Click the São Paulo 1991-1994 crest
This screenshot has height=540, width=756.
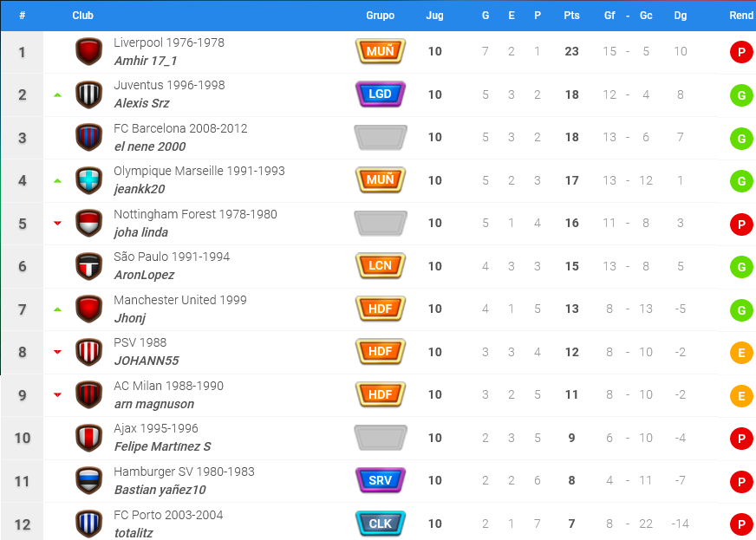89,266
